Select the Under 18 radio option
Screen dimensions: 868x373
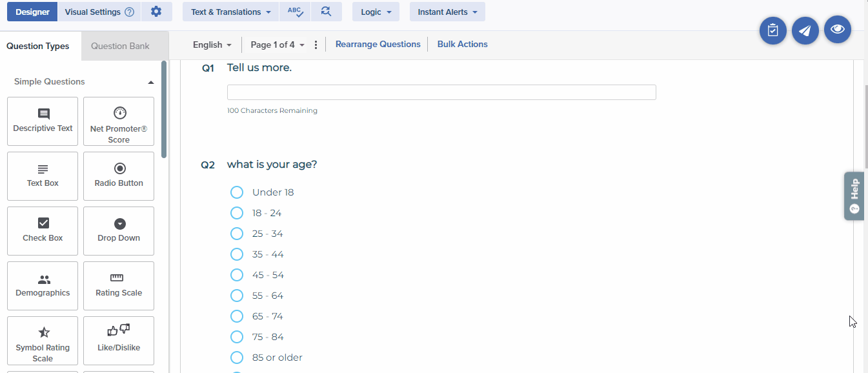[237, 192]
